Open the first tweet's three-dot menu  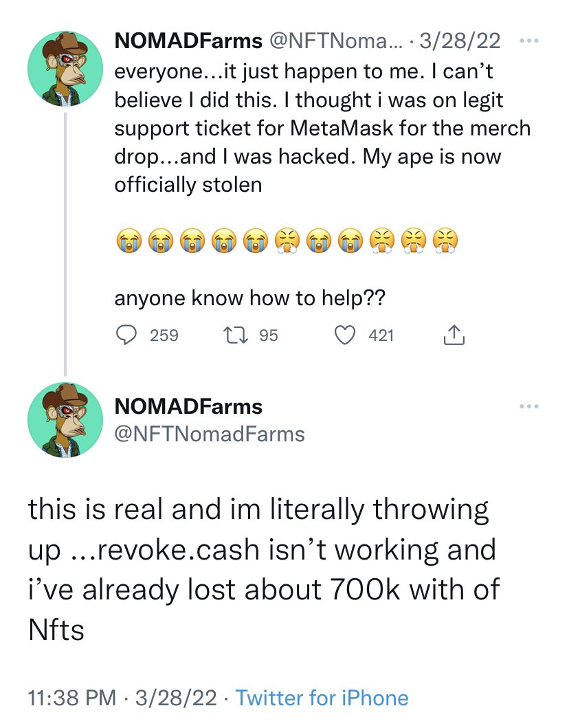[528, 41]
